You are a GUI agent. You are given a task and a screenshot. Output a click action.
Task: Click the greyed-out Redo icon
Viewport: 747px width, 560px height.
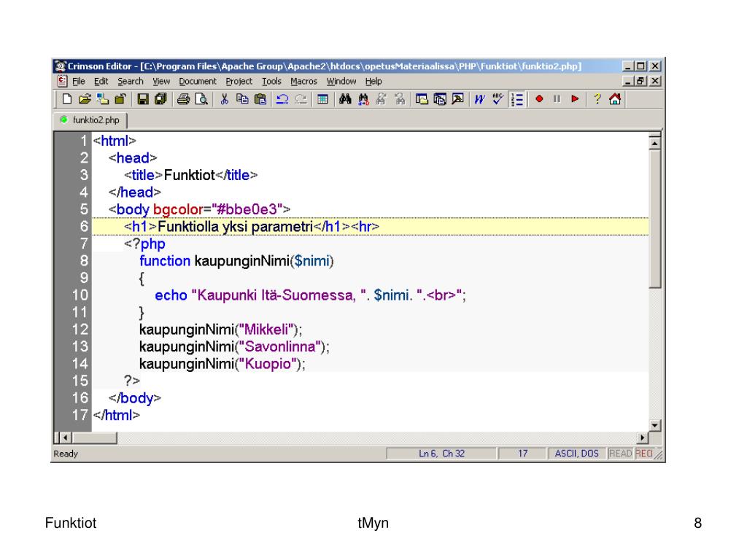(x=301, y=99)
